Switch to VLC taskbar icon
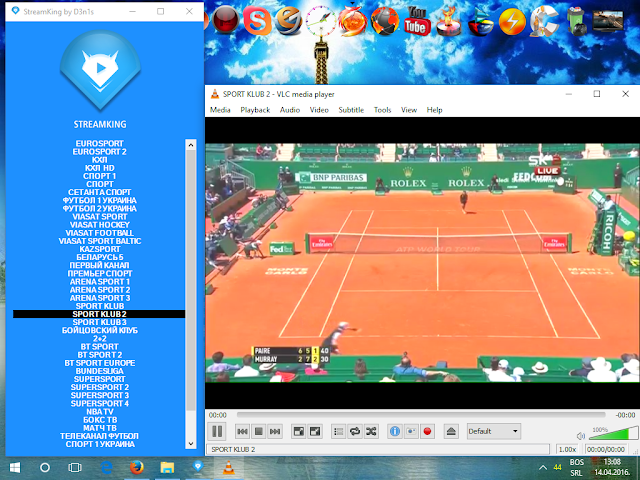Viewport: 640px width, 480px height. point(229,468)
